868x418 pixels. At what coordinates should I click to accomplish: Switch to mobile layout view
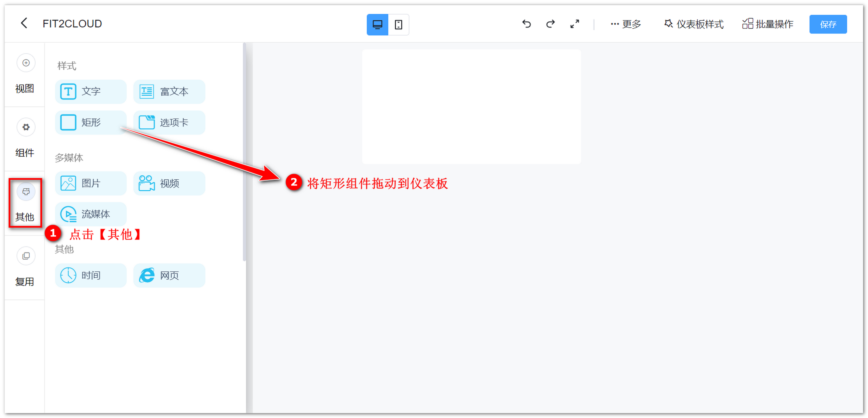coord(399,24)
